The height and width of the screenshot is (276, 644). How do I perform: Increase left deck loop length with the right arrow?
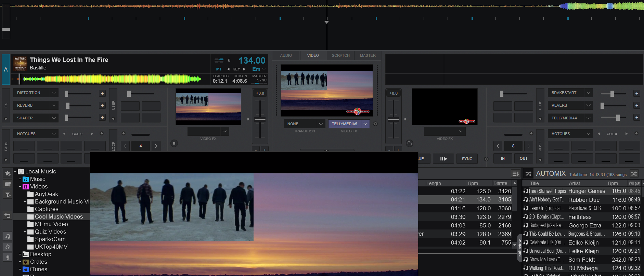pyautogui.click(x=156, y=146)
